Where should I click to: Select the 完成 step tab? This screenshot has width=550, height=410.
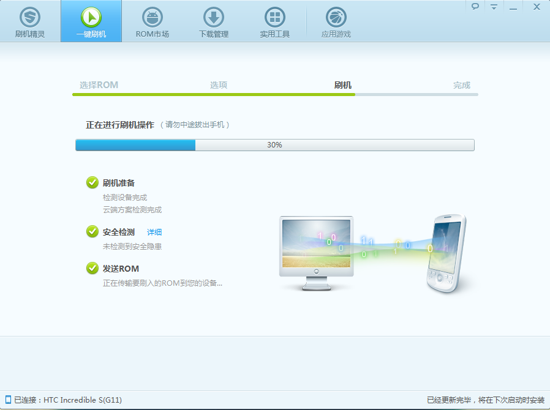coord(462,85)
